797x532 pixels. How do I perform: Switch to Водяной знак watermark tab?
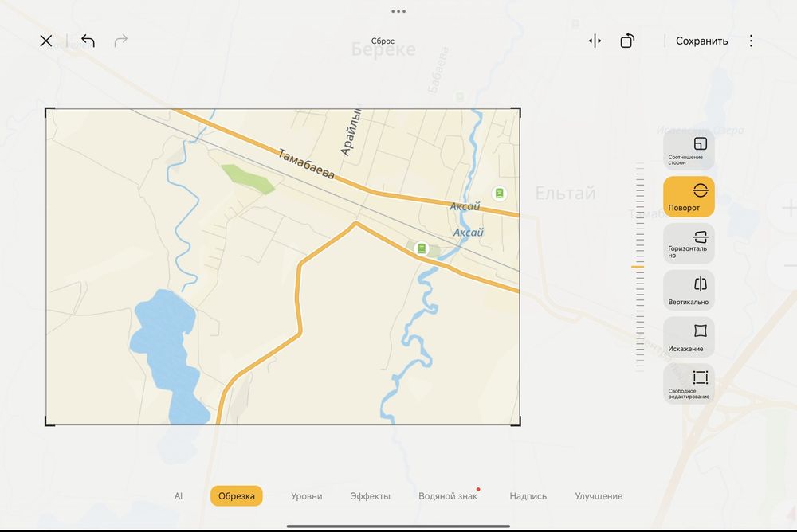pyautogui.click(x=448, y=496)
